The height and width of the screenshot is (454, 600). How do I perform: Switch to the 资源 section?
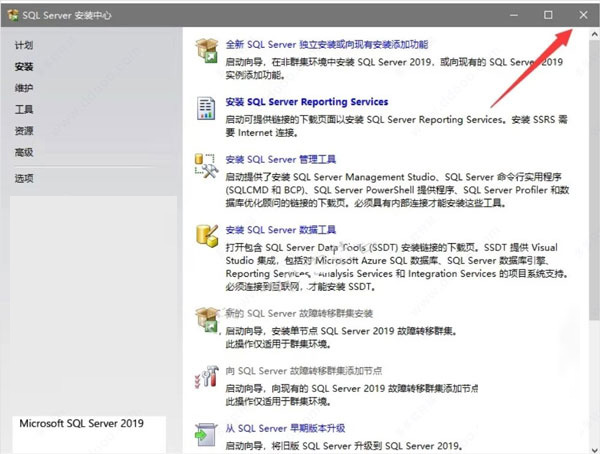[24, 131]
